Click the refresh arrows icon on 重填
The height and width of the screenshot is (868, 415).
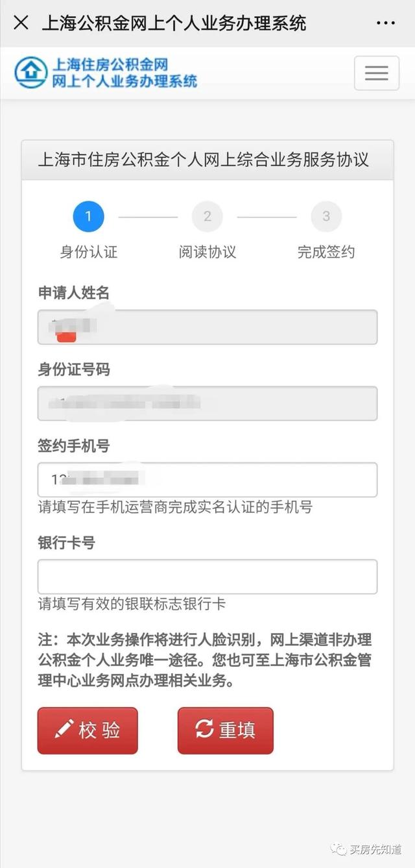point(204,730)
